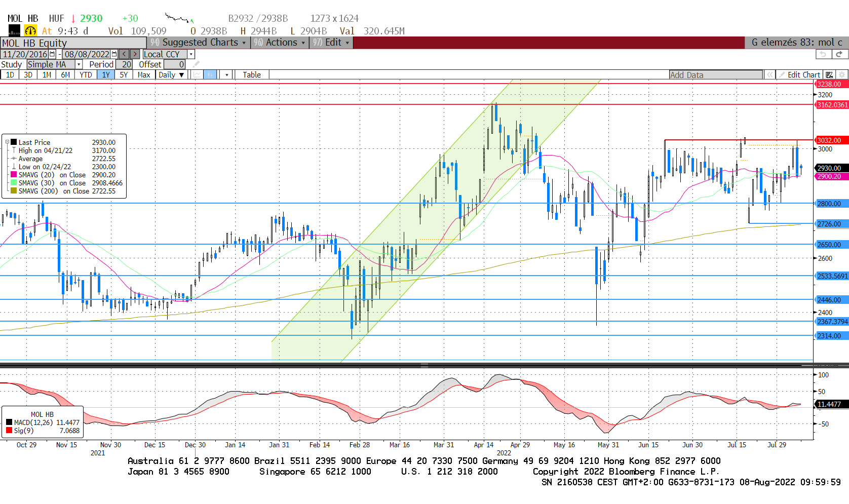This screenshot has width=849, height=504.
Task: Click the 3032.00 price level label
Action: coord(831,140)
